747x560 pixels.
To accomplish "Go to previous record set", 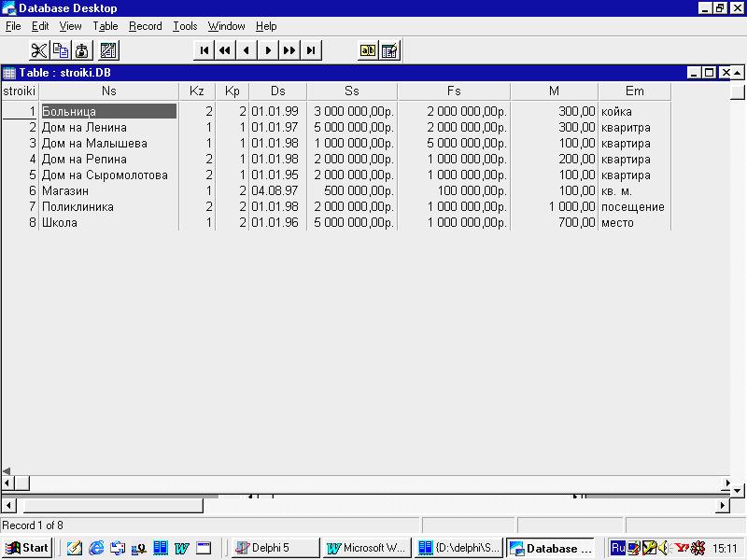I will pyautogui.click(x=225, y=50).
